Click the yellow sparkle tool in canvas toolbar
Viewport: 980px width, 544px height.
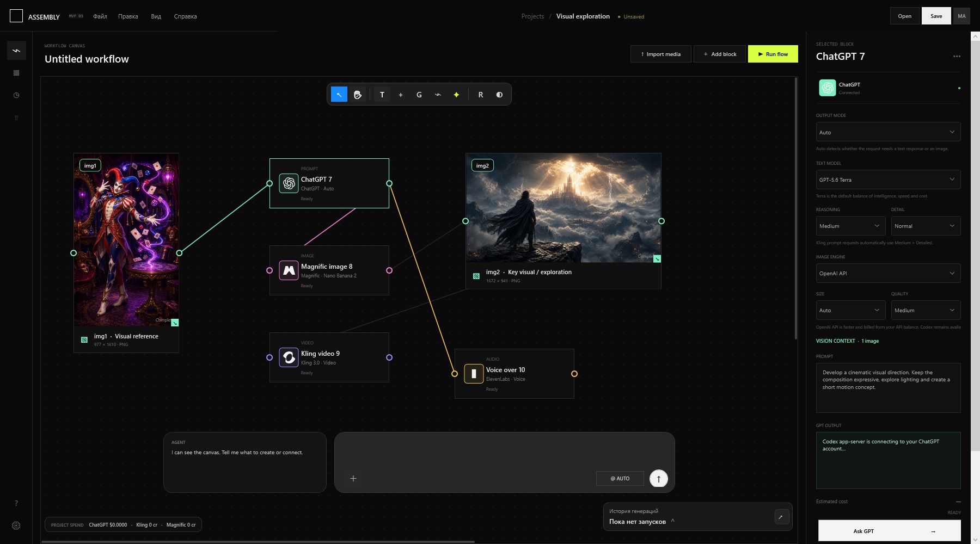(x=456, y=95)
